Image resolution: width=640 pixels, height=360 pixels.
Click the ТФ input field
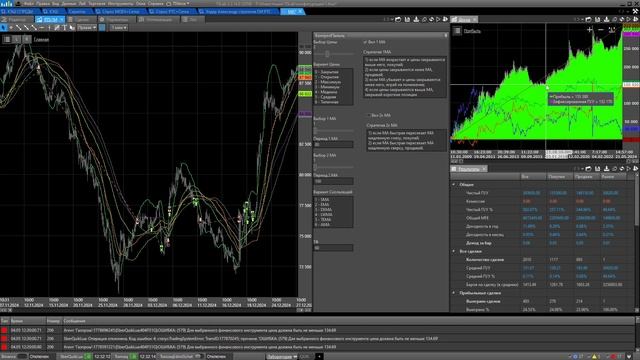[333, 248]
